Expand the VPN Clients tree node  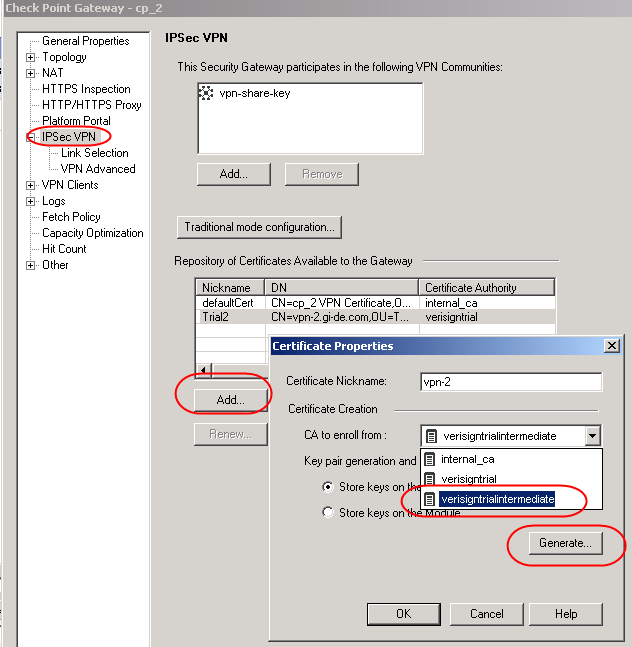click(x=30, y=185)
